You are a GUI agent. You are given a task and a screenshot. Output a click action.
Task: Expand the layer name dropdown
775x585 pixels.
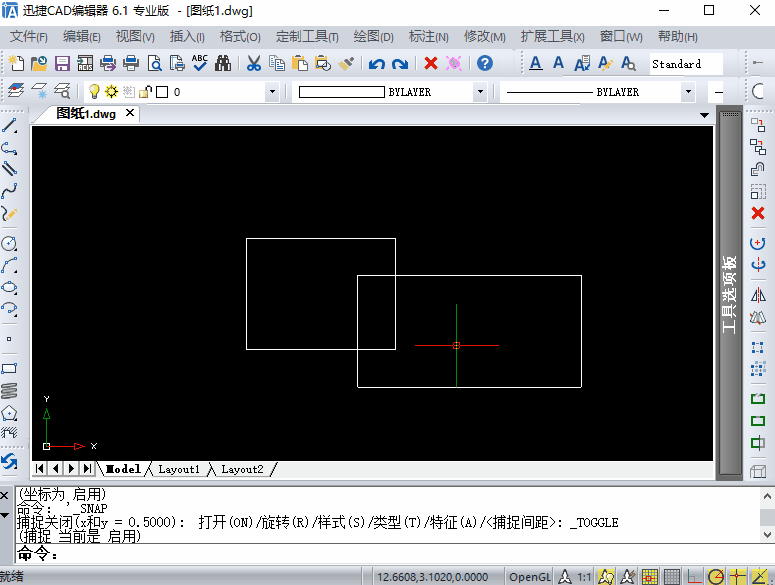[272, 92]
